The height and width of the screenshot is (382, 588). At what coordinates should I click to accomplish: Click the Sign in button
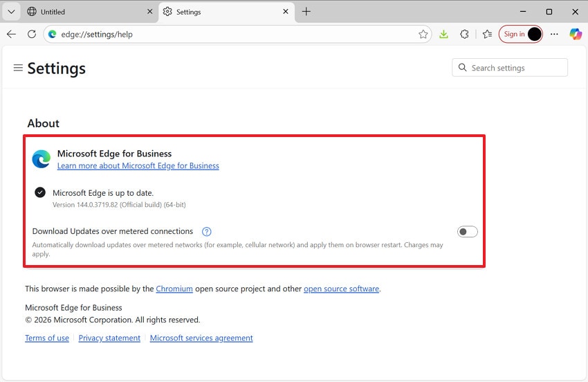pos(520,34)
